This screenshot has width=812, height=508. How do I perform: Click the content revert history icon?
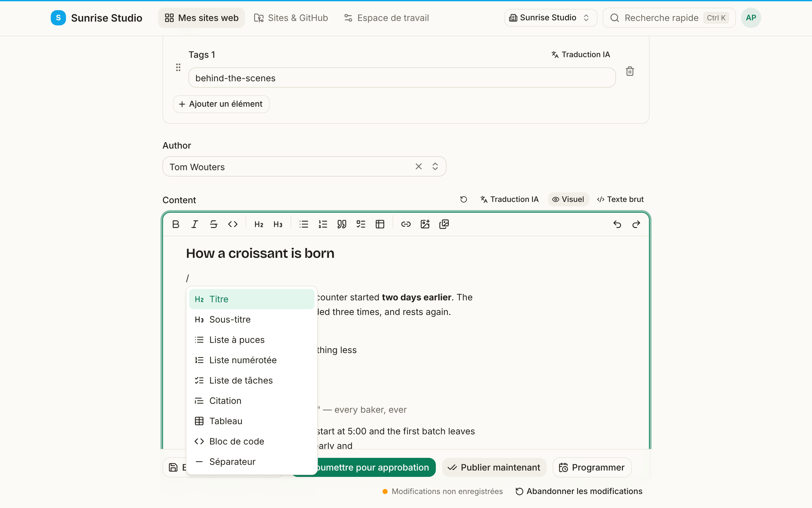[464, 199]
